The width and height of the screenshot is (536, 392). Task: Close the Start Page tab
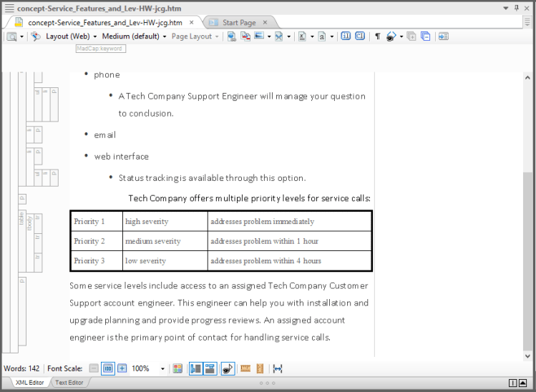[x=265, y=22]
